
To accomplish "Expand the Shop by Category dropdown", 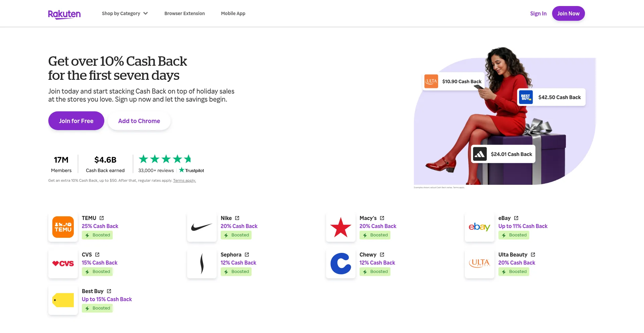I will [x=125, y=13].
